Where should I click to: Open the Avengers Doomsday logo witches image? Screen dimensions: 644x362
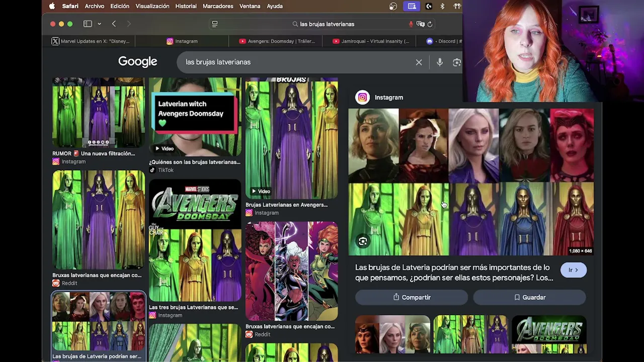tap(195, 240)
